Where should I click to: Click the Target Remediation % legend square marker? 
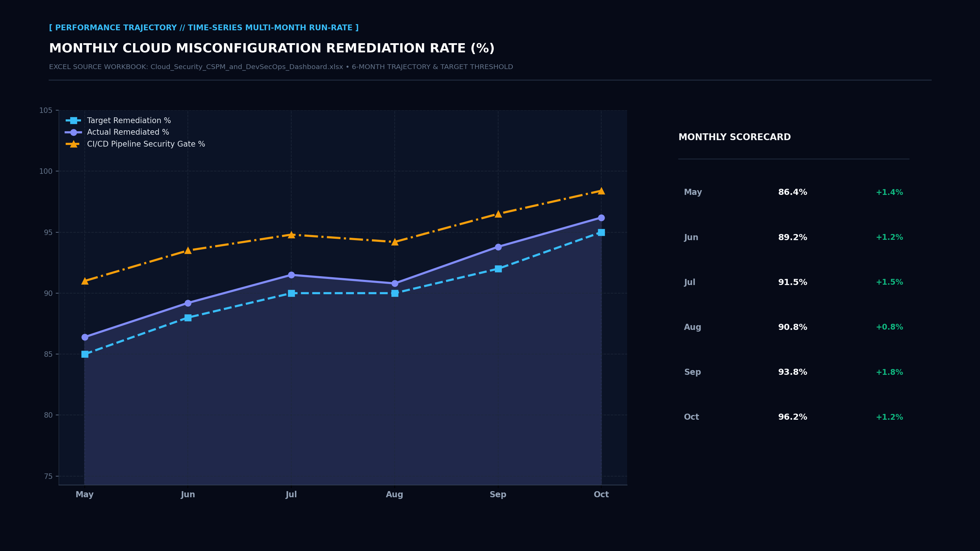73,120
